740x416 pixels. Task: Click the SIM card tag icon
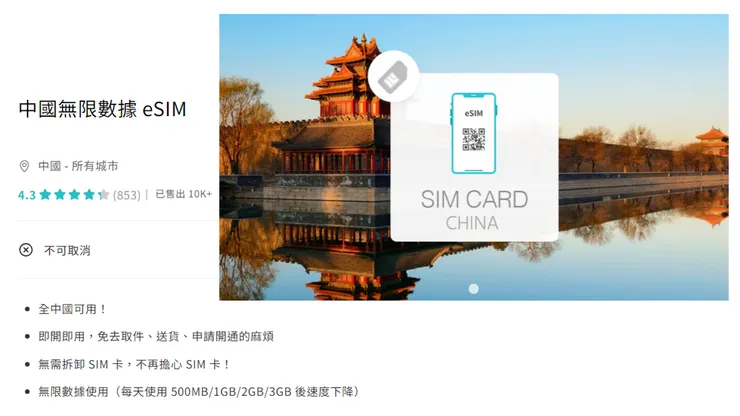(393, 76)
